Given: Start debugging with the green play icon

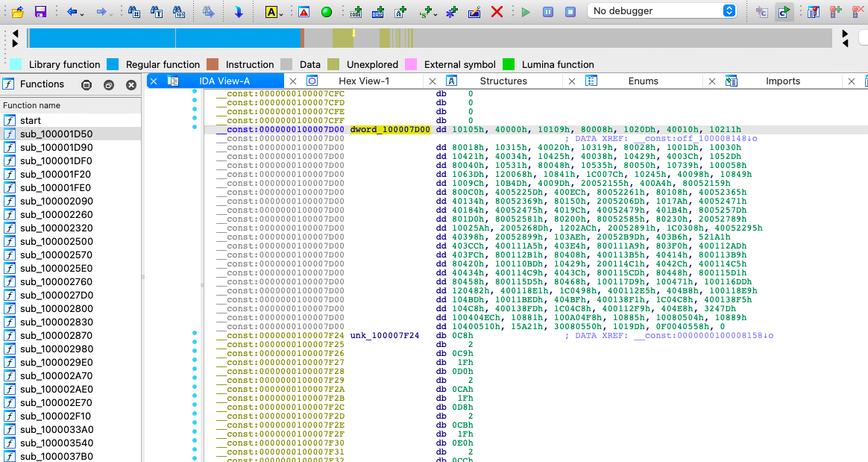Looking at the screenshot, I should pyautogui.click(x=526, y=10).
